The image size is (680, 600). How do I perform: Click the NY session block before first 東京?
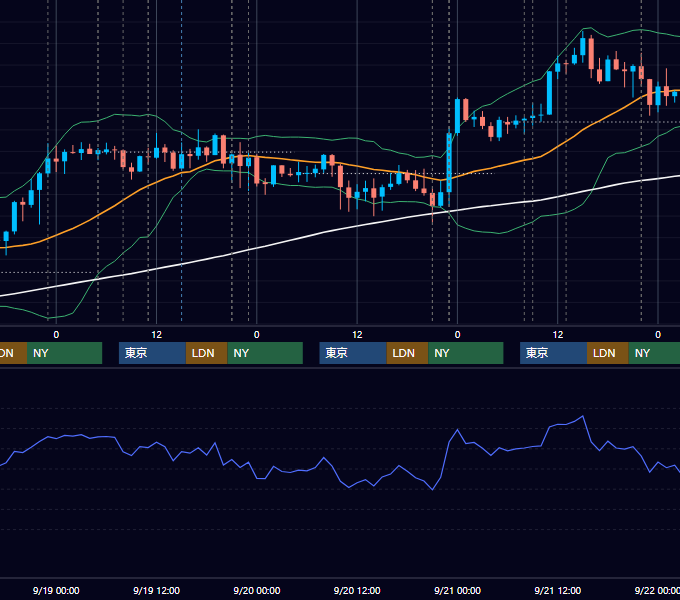pos(64,353)
